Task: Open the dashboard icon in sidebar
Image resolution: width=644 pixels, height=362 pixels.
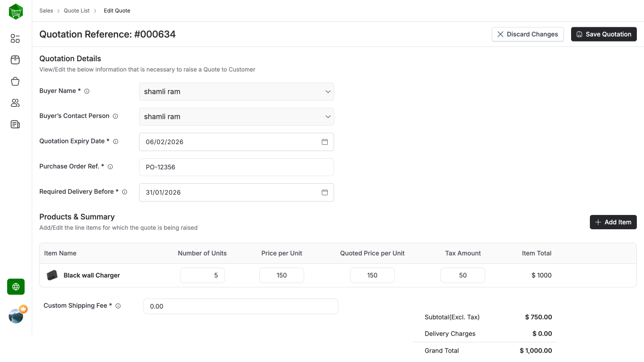Action: click(15, 39)
